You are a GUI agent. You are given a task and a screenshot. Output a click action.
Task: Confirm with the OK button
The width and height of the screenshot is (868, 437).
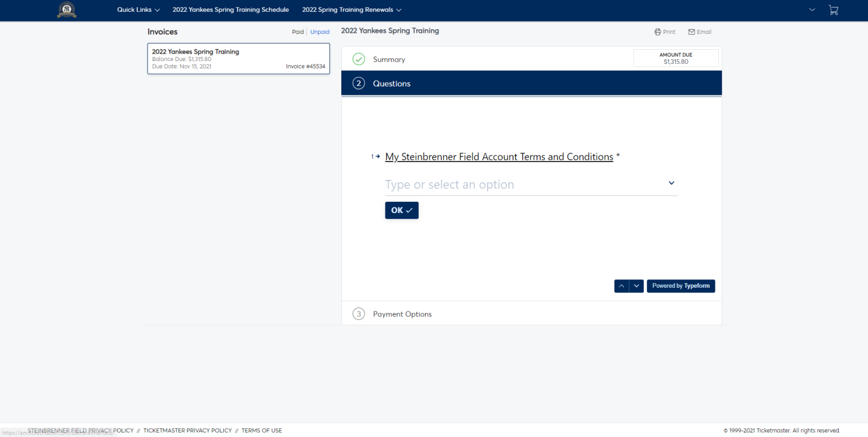402,210
